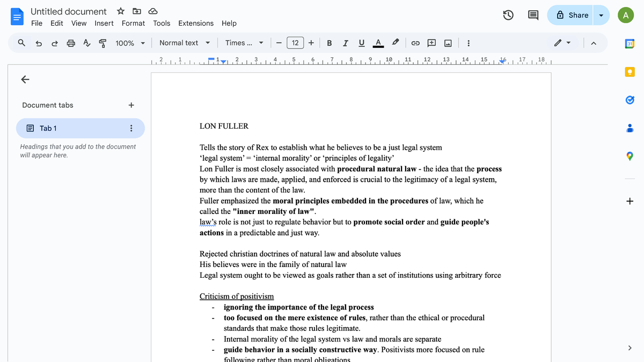Open the Extensions menu
Image resolution: width=644 pixels, height=362 pixels.
click(196, 23)
